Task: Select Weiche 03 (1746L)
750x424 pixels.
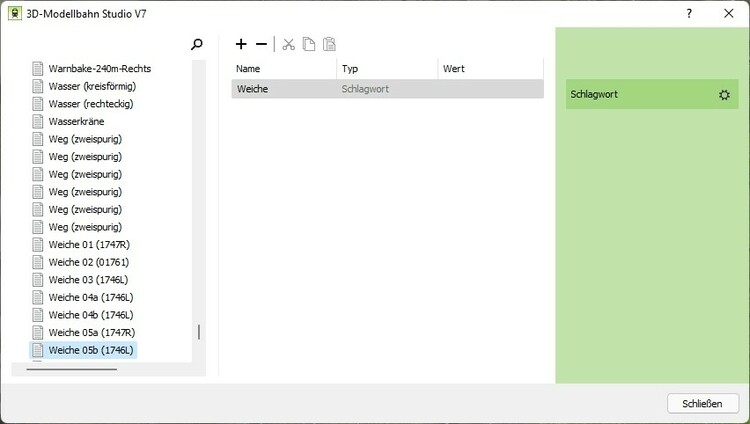Action: pos(88,280)
